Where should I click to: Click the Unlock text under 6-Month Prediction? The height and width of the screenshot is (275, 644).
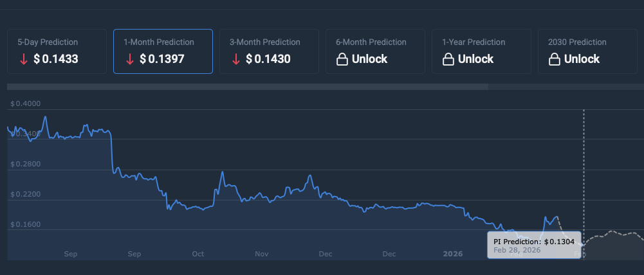pyautogui.click(x=370, y=59)
